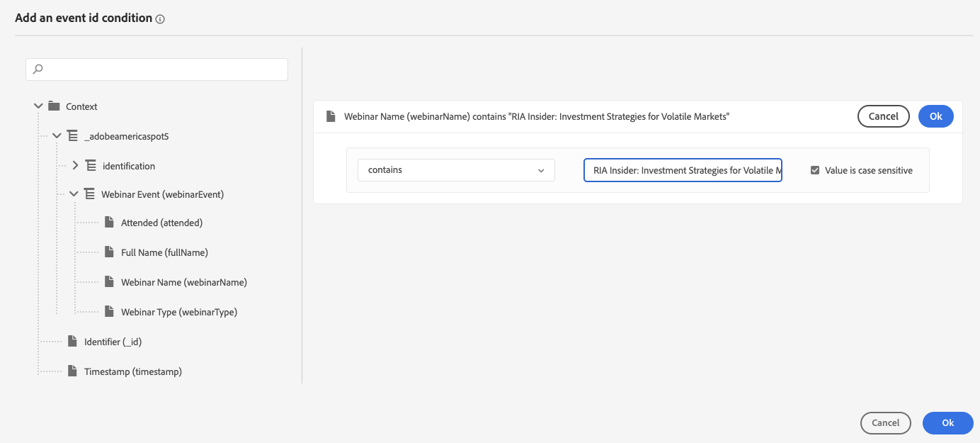This screenshot has height=443, width=980.
Task: Click the Attended field file icon
Action: tap(109, 223)
